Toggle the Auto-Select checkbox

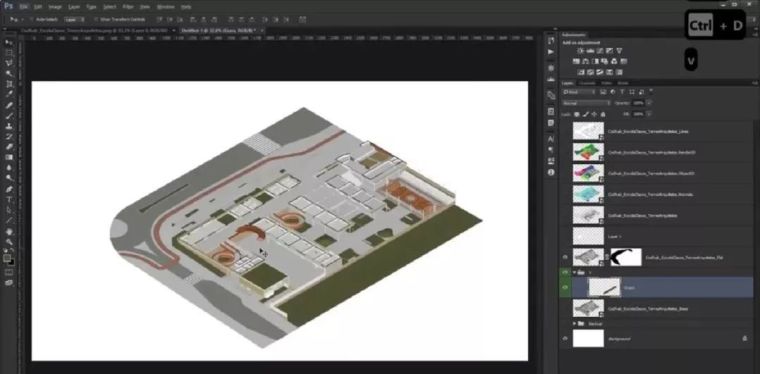point(32,19)
